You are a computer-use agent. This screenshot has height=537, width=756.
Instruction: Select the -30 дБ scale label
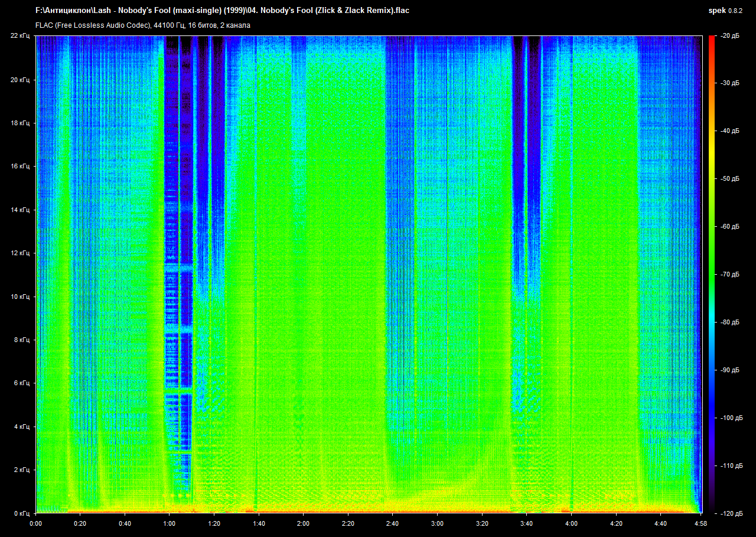730,83
